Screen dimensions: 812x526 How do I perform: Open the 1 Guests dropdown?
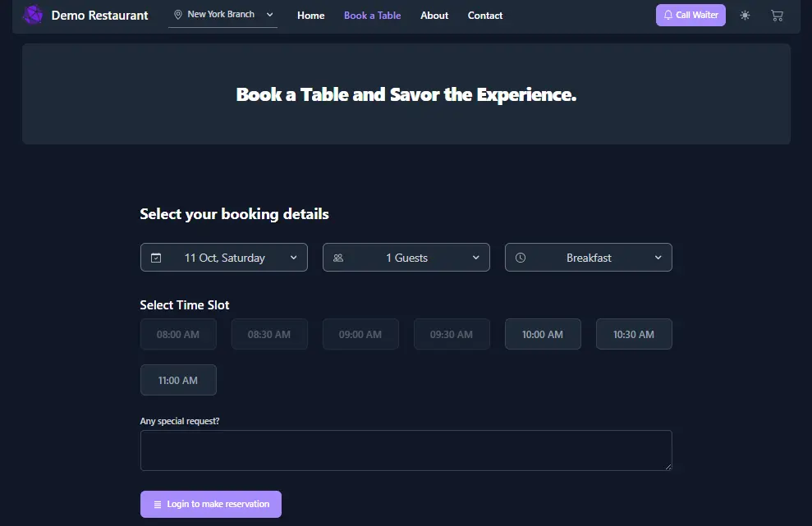click(x=406, y=258)
